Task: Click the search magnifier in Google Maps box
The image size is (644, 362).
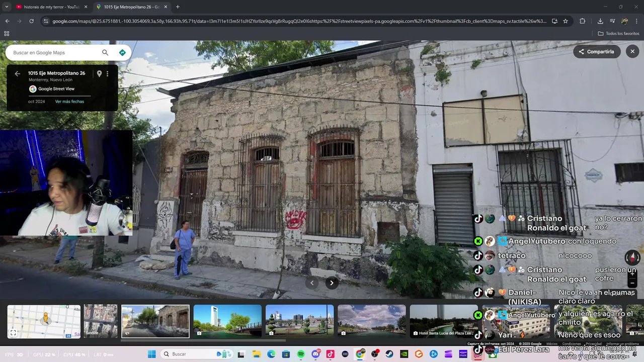Action: pyautogui.click(x=105, y=53)
